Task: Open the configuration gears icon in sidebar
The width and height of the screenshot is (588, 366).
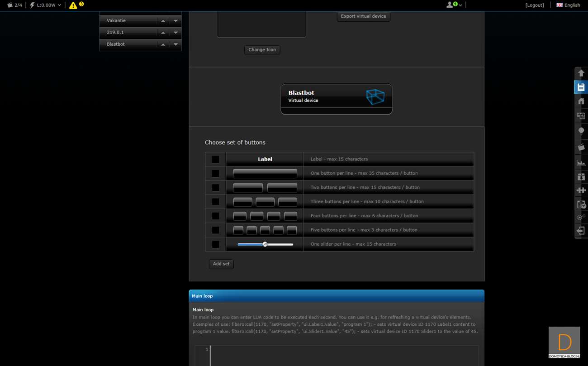Action: (581, 217)
